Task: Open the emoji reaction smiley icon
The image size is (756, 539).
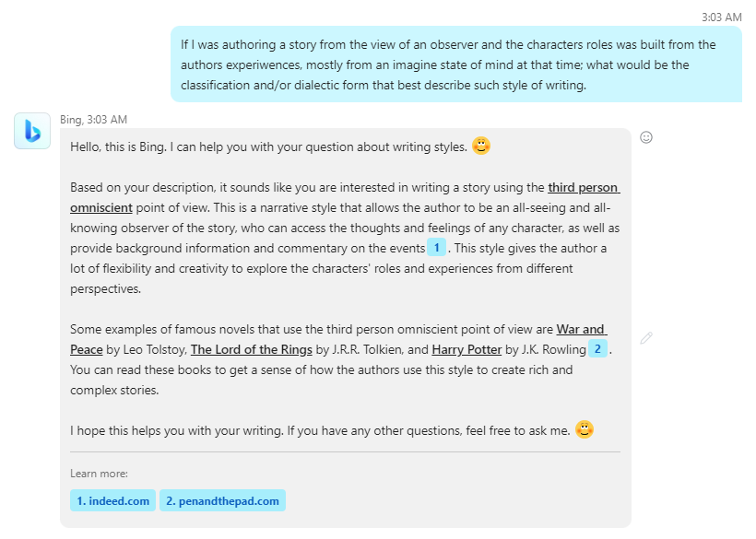Action: pos(646,137)
